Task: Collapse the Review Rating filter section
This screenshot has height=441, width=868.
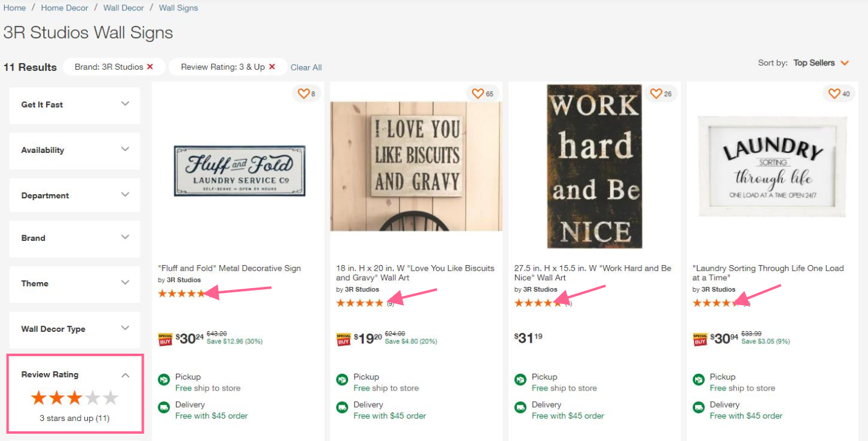Action: click(126, 374)
